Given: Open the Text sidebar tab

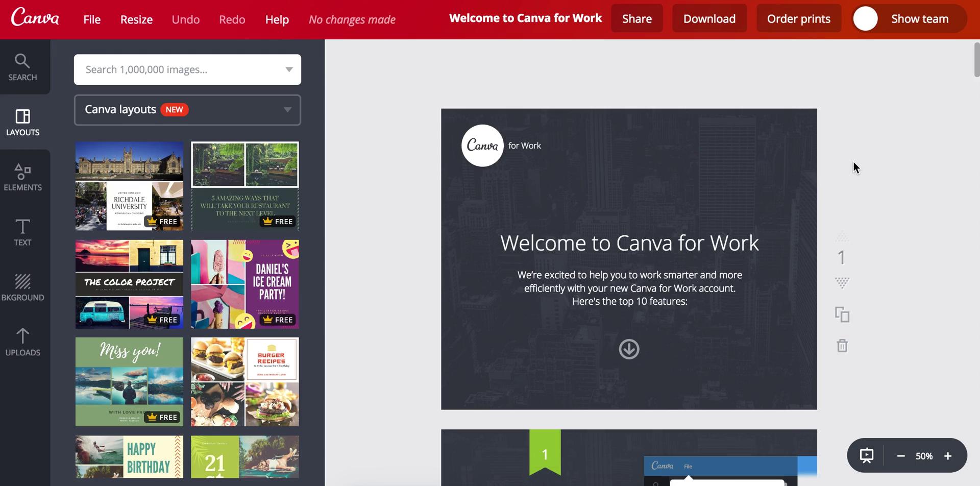Looking at the screenshot, I should [23, 233].
